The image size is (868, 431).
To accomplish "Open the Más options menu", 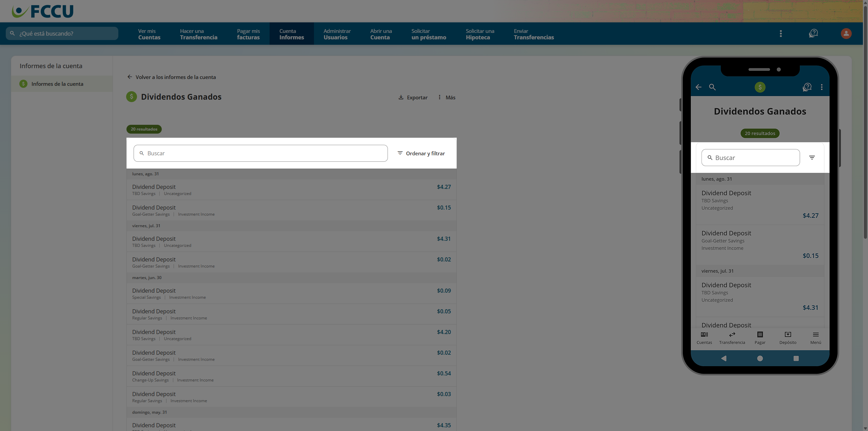I will (447, 97).
